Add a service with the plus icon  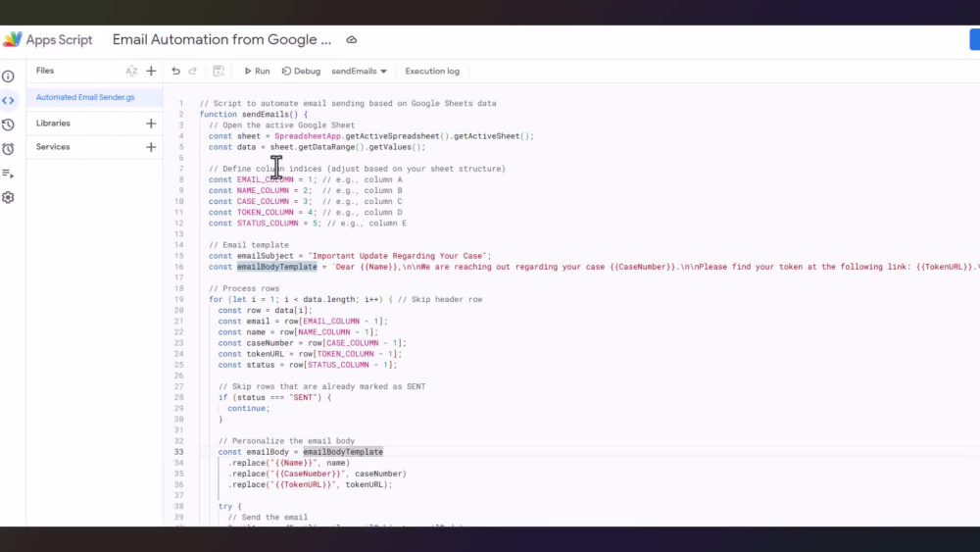click(151, 147)
